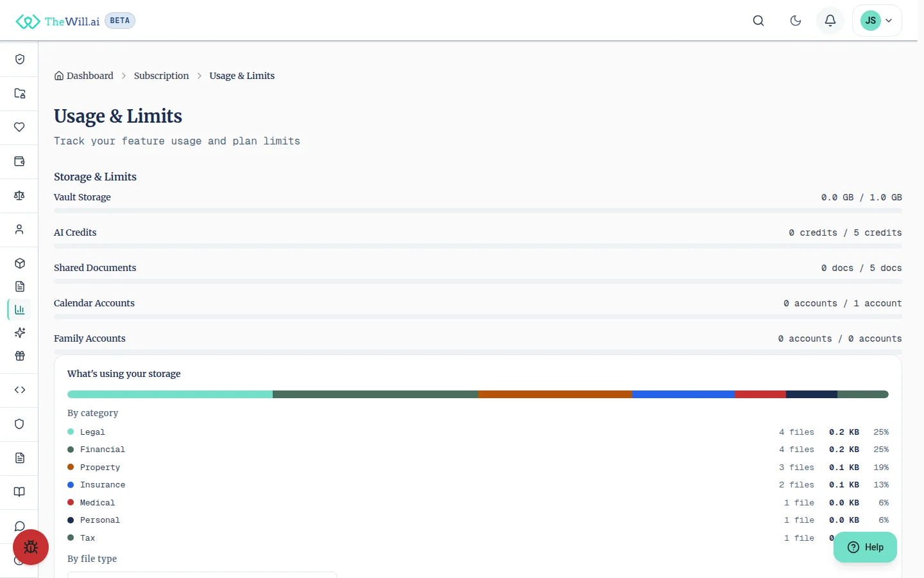Viewport: 924px width, 578px height.
Task: Select the Medical category row label
Action: tap(98, 503)
